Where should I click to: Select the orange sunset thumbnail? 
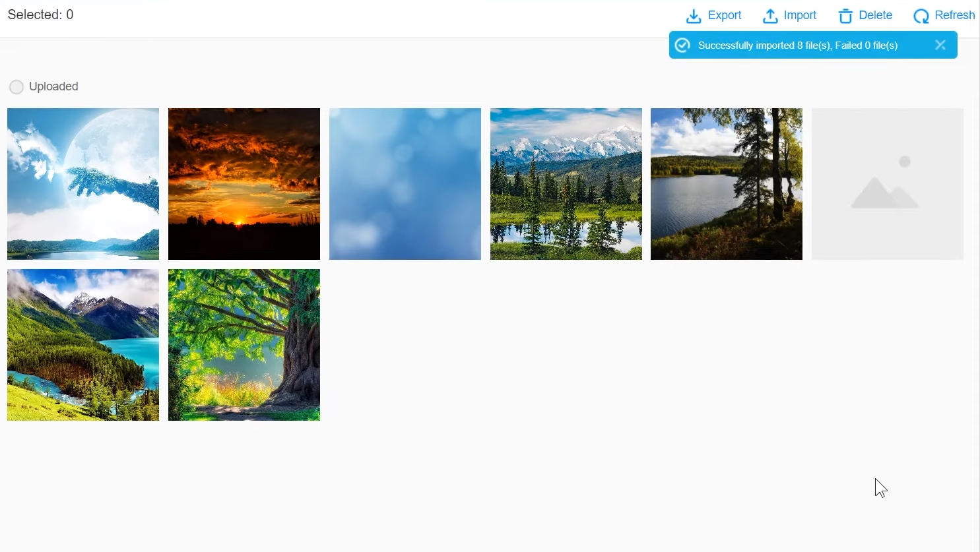pos(244,184)
